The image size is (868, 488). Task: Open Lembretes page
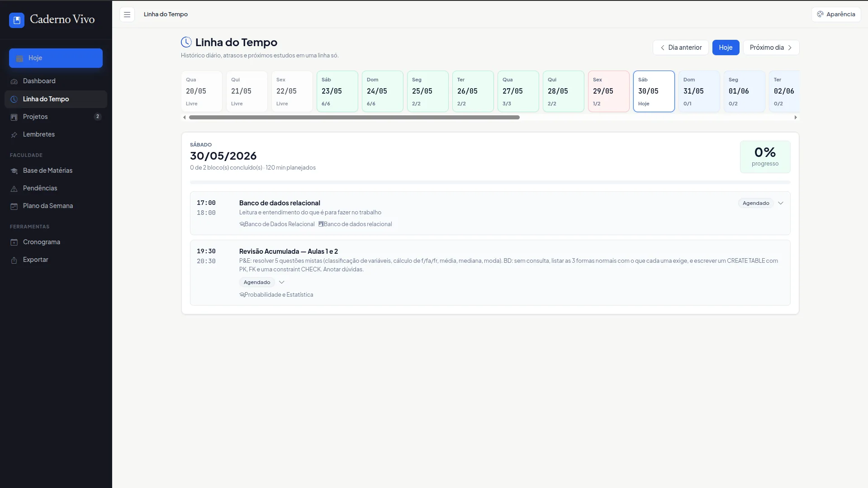[x=56, y=134]
